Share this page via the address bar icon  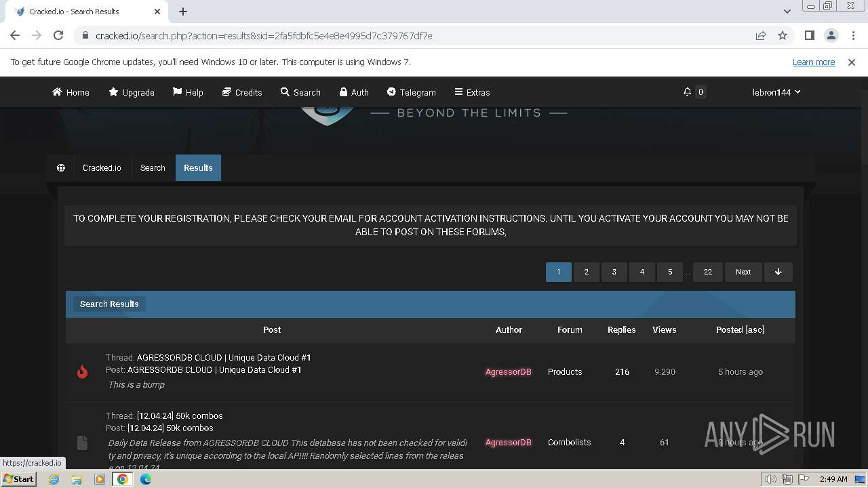click(x=761, y=35)
